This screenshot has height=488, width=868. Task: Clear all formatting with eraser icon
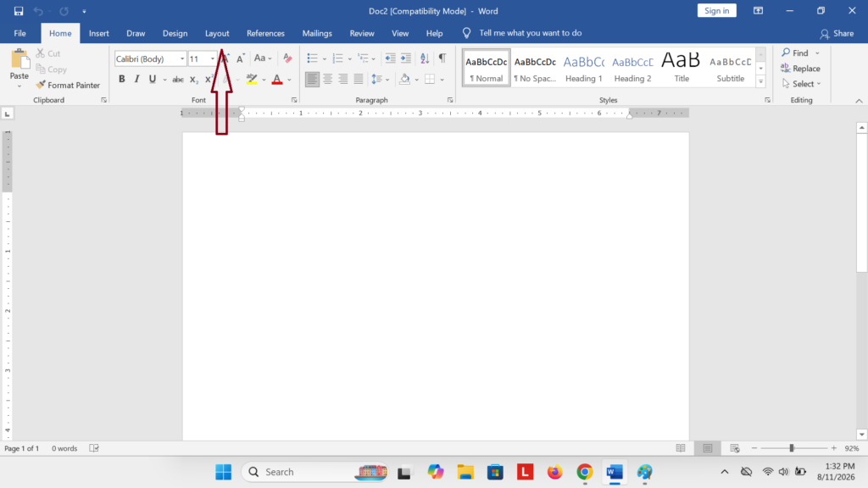pos(287,58)
